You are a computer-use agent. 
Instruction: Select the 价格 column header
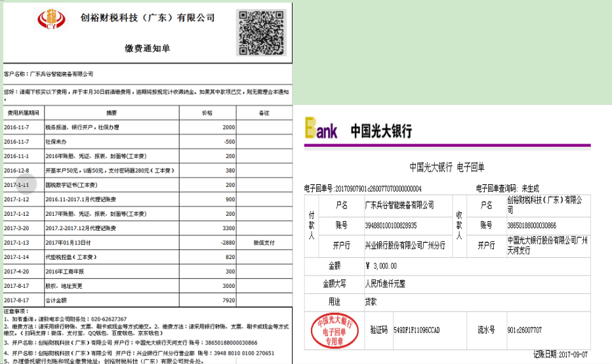pyautogui.click(x=207, y=113)
